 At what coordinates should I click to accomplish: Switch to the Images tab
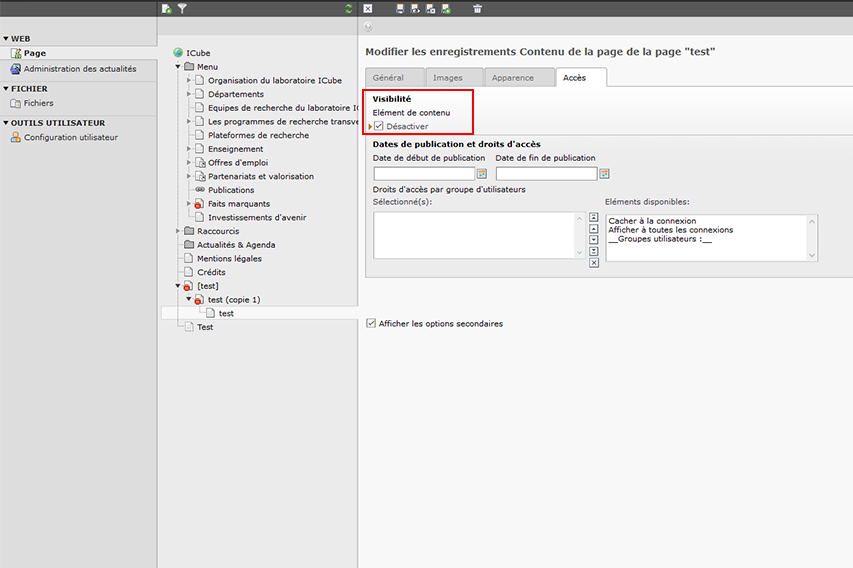[454, 77]
